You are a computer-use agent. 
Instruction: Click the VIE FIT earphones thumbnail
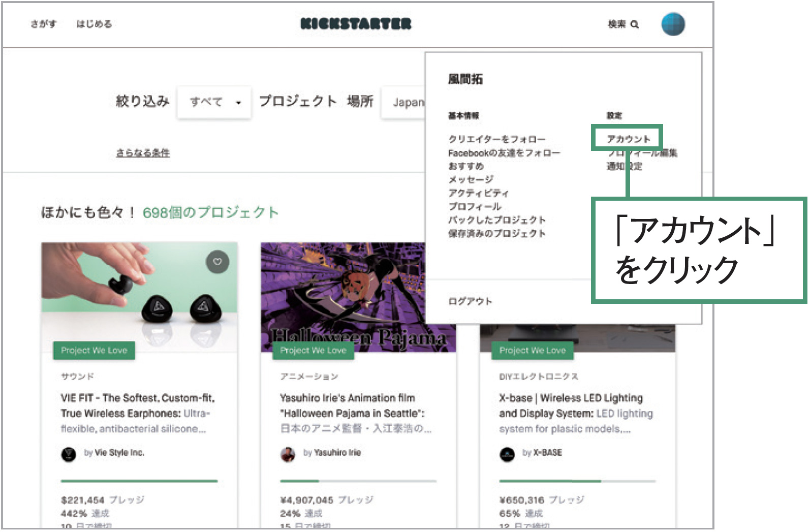[x=139, y=297]
